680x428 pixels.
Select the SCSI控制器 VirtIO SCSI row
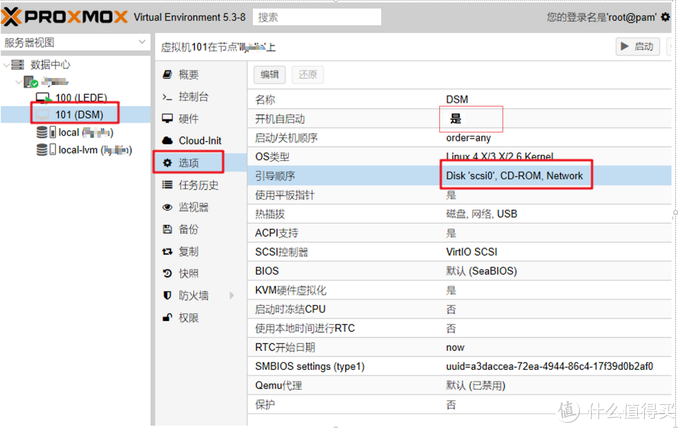(459, 252)
